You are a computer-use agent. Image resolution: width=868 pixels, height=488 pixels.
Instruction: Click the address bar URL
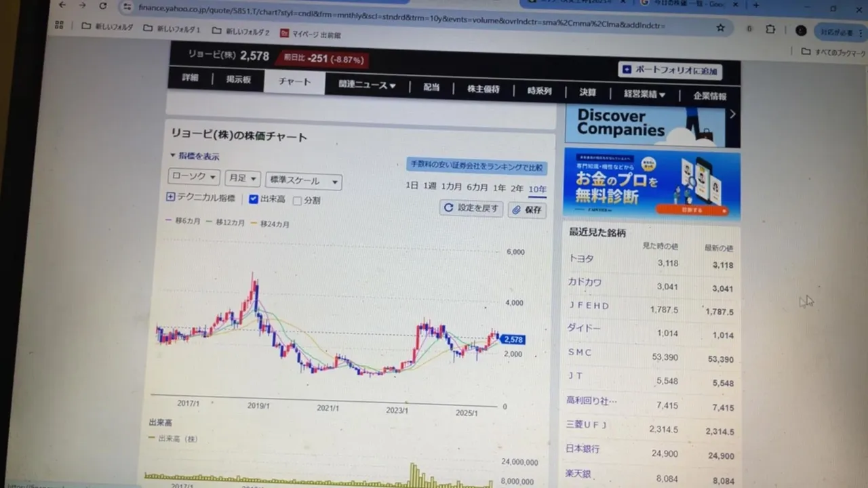pyautogui.click(x=400, y=16)
